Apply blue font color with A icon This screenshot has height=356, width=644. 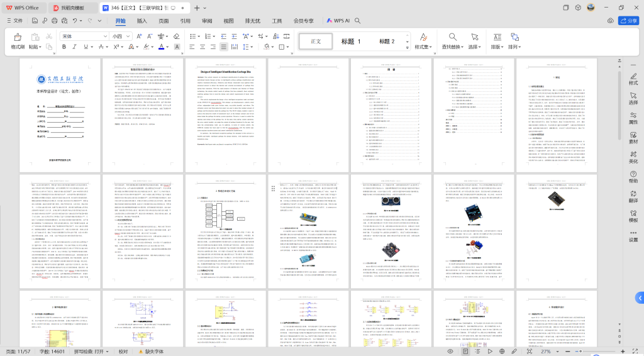pyautogui.click(x=162, y=47)
